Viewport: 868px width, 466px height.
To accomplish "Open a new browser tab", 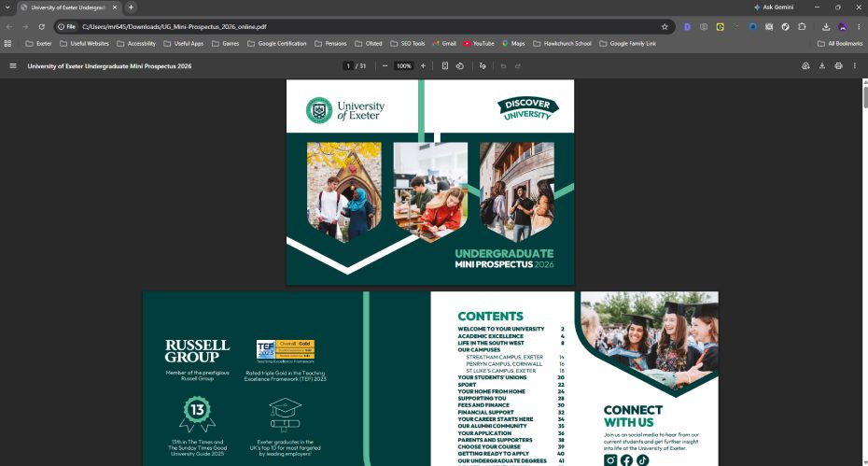I will coord(131,7).
